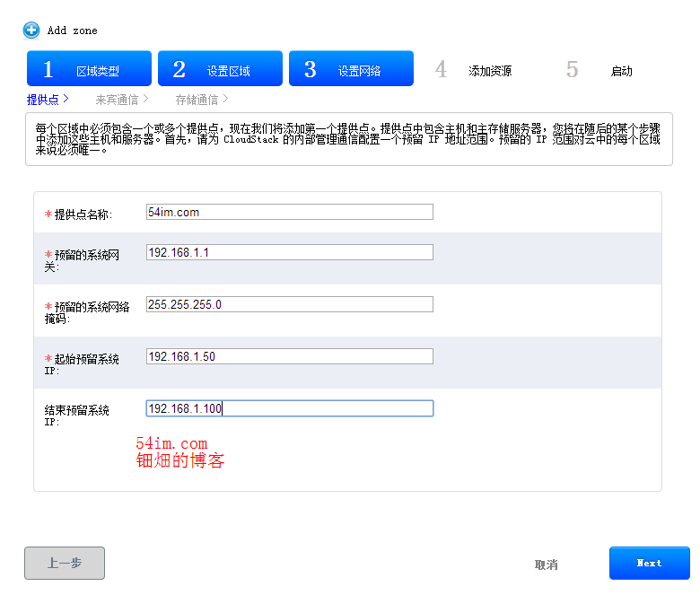Open the 提供点 sub-step
Image resolution: width=700 pixels, height=595 pixels.
(x=48, y=100)
